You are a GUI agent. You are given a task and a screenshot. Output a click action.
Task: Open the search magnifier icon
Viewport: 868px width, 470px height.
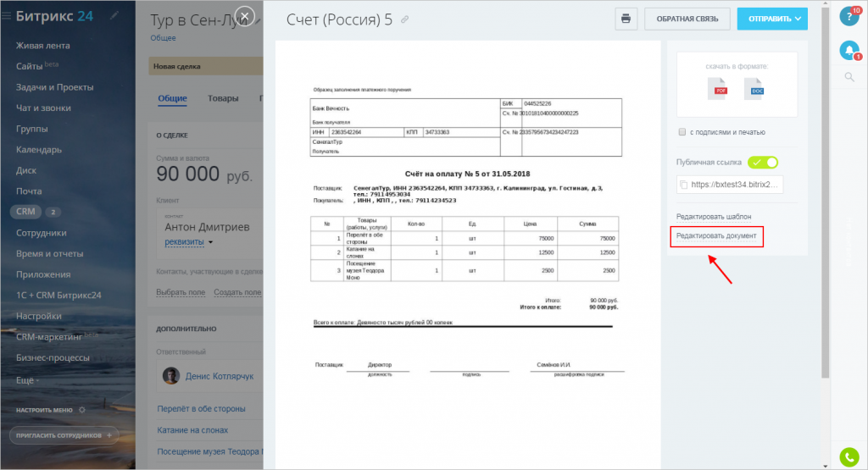[x=849, y=77]
